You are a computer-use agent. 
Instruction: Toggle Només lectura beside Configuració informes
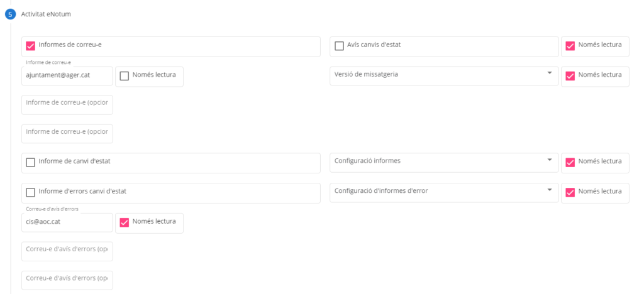tap(570, 162)
